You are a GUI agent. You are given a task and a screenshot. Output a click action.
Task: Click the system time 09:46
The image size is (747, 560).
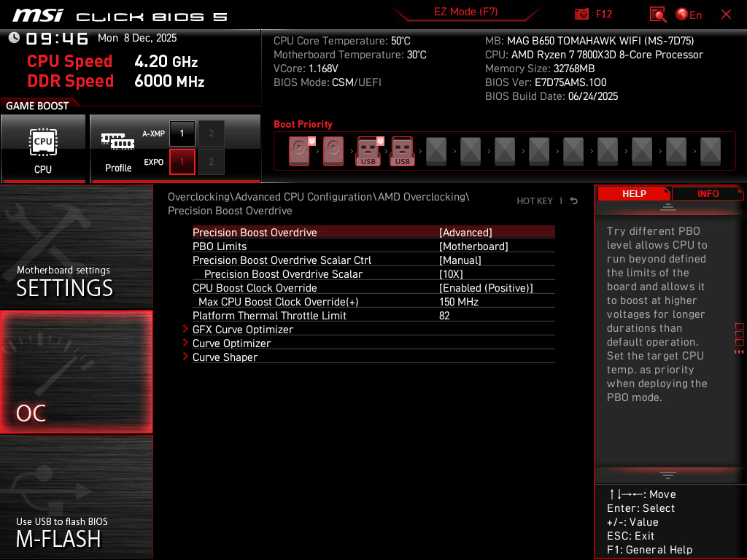pos(57,39)
